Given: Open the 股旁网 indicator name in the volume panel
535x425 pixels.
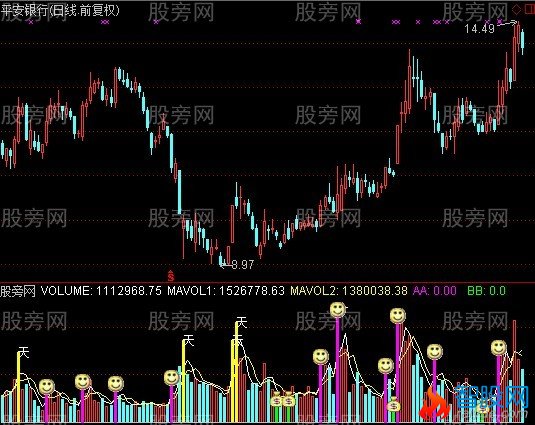Looking at the screenshot, I should pyautogui.click(x=18, y=291).
